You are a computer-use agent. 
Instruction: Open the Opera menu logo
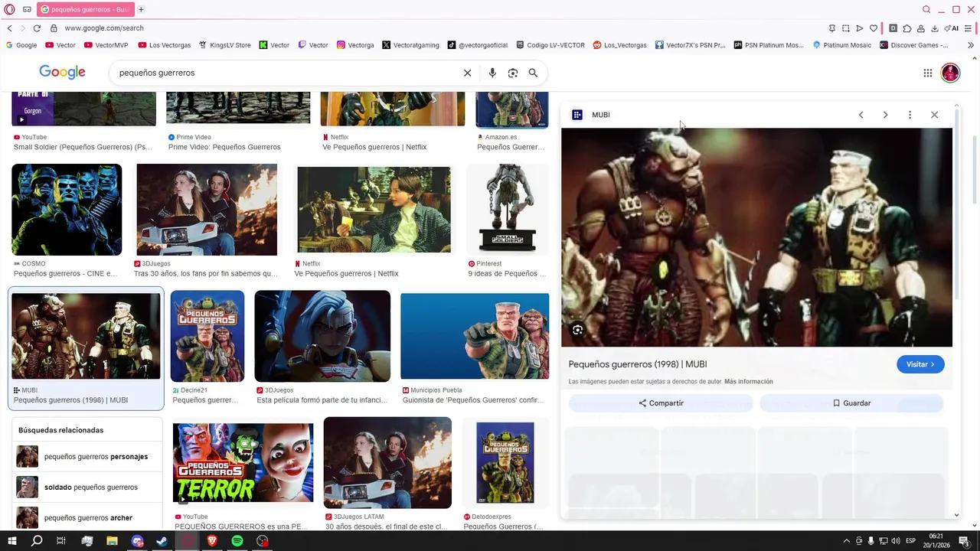tap(9, 9)
